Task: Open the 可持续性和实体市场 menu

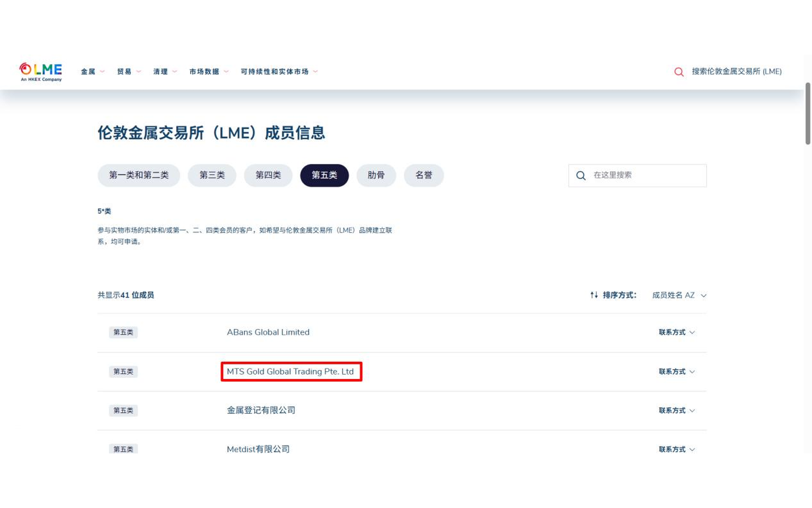Action: click(x=279, y=71)
